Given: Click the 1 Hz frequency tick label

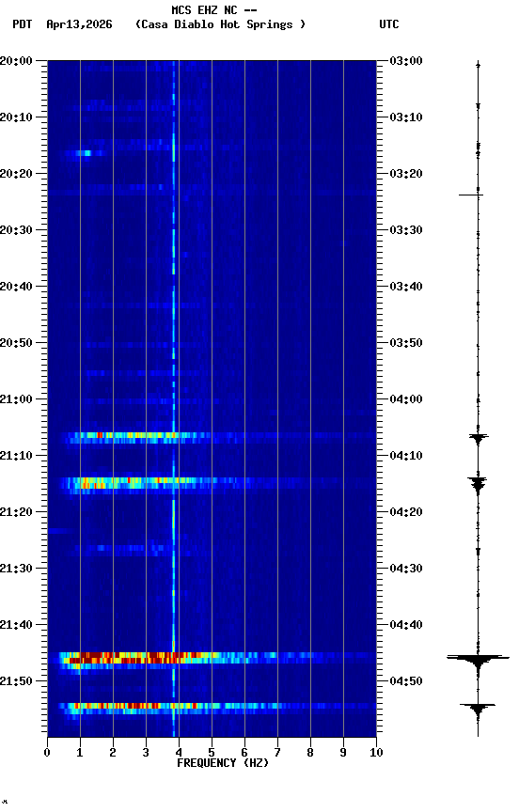Looking at the screenshot, I should [80, 753].
